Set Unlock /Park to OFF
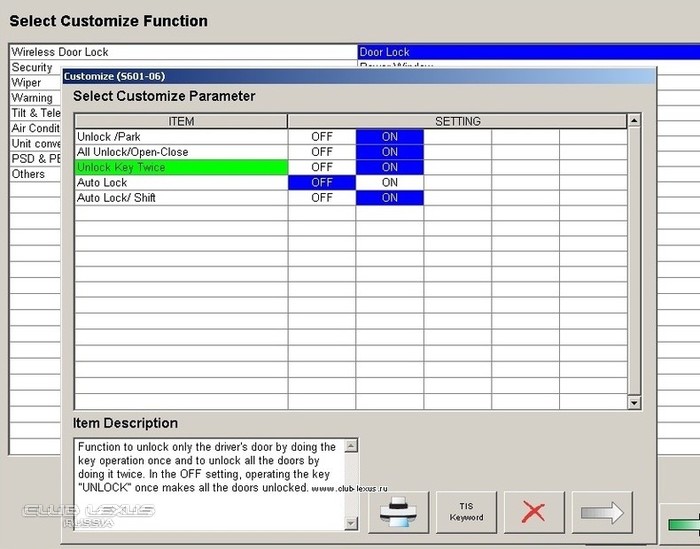Viewport: 700px width, 549px height. pyautogui.click(x=321, y=137)
